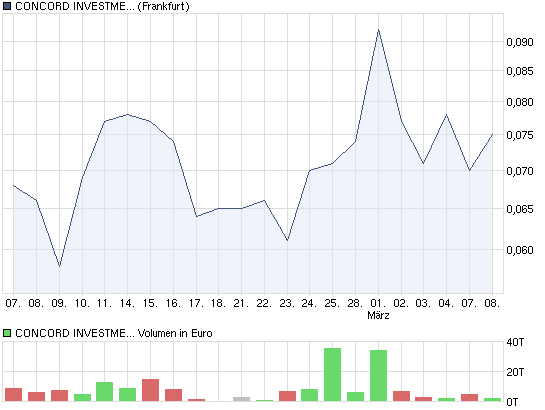This screenshot has width=545, height=410.
Task: Click the red volume bar at 02.
Action: coord(401,396)
